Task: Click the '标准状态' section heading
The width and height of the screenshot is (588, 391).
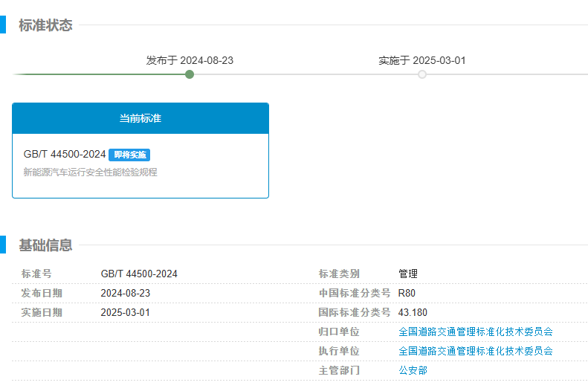Action: coord(45,25)
